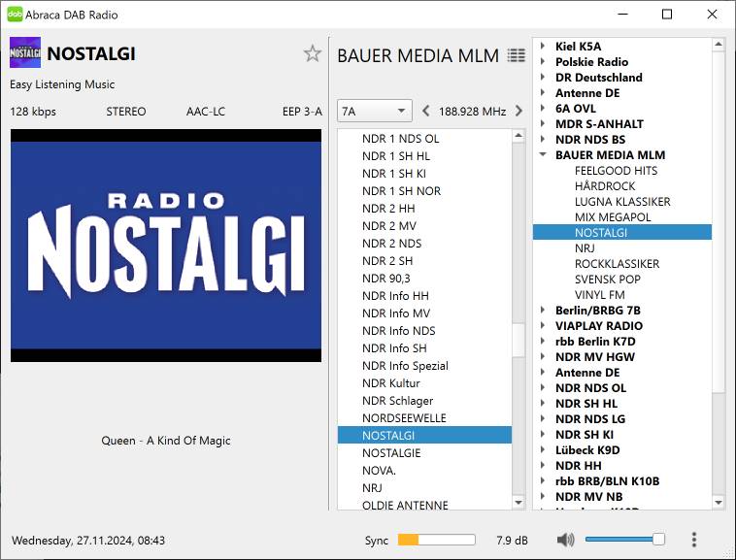Go to next channel frequency arrow
Viewport: 736px width, 560px height.
(x=519, y=111)
